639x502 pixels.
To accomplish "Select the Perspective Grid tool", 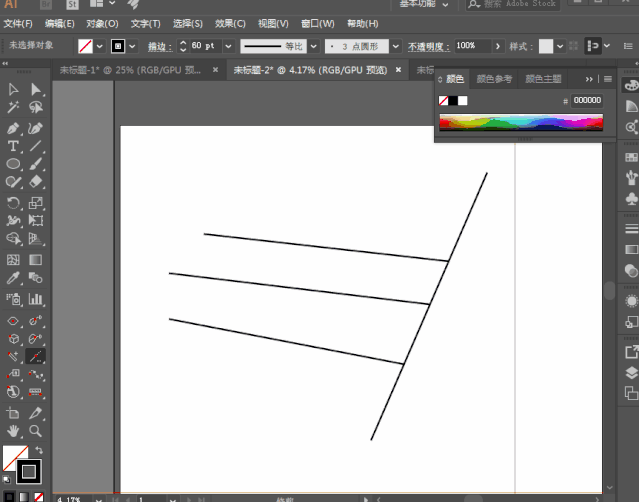I will [x=36, y=238].
